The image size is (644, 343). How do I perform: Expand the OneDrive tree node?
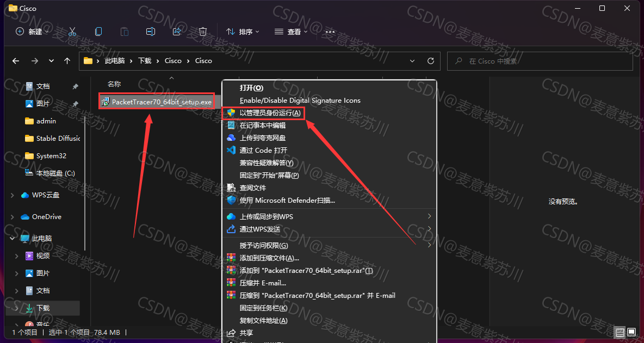(x=12, y=217)
